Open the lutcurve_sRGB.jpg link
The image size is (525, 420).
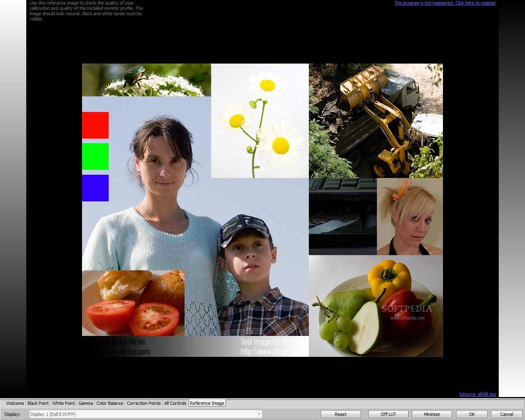click(x=477, y=394)
